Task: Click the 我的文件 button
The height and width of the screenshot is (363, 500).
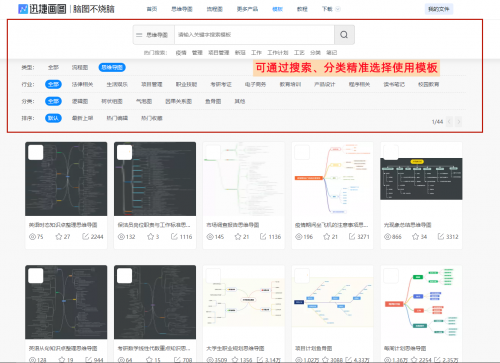Action: [x=439, y=9]
